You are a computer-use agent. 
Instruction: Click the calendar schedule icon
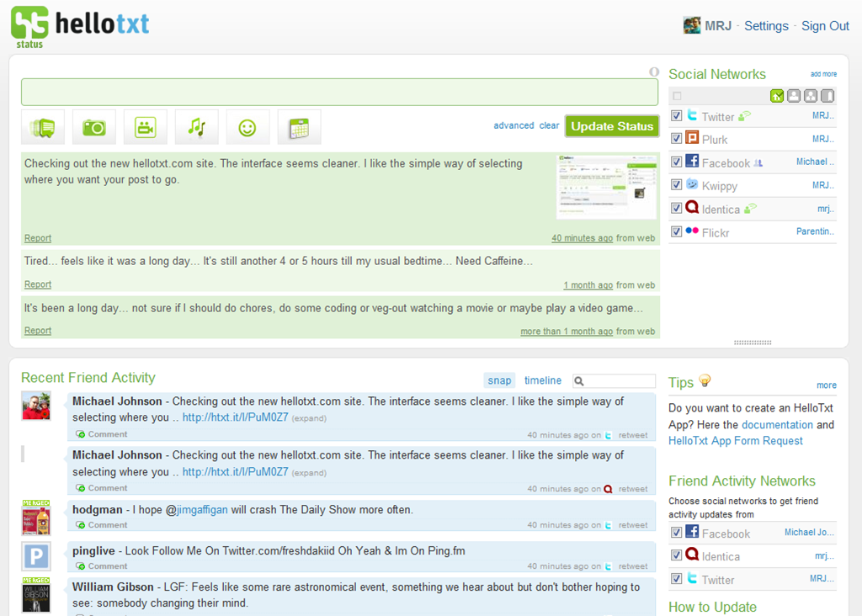pyautogui.click(x=299, y=127)
